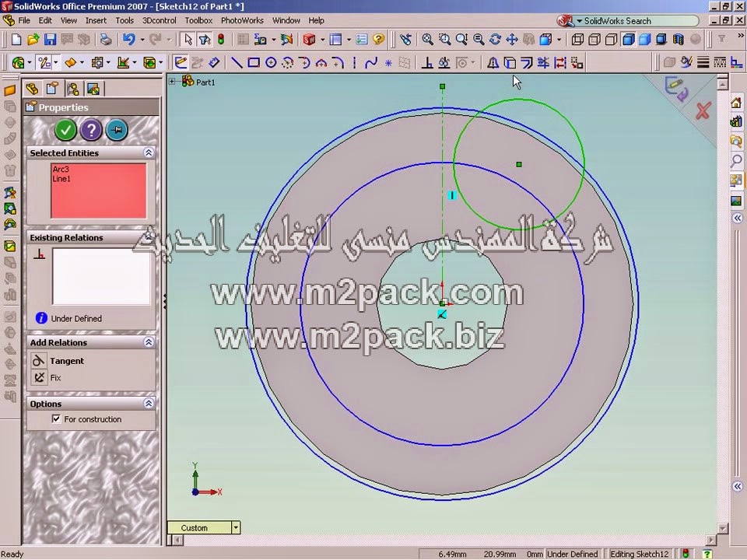
Task: Open the File menu
Action: pyautogui.click(x=24, y=20)
